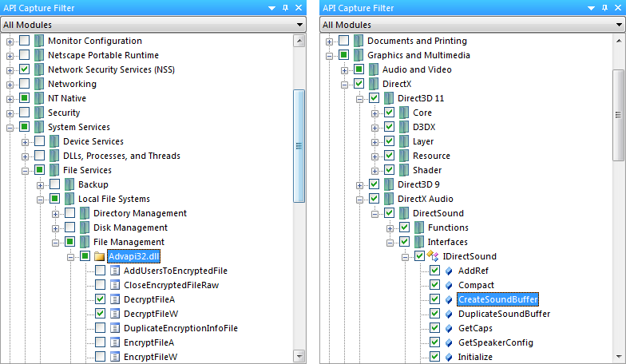
Task: Collapse the IDirectSound node
Action: pos(406,257)
